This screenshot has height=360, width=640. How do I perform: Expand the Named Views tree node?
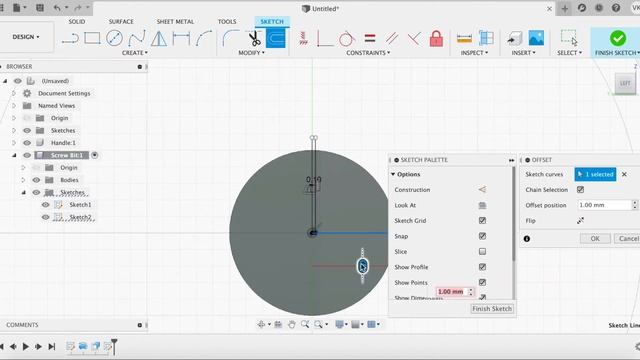pyautogui.click(x=13, y=106)
